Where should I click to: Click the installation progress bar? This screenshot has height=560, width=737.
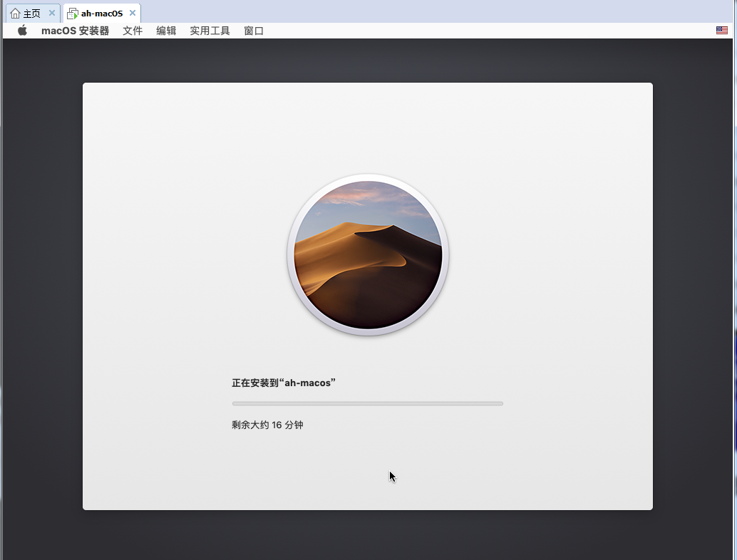click(x=368, y=403)
